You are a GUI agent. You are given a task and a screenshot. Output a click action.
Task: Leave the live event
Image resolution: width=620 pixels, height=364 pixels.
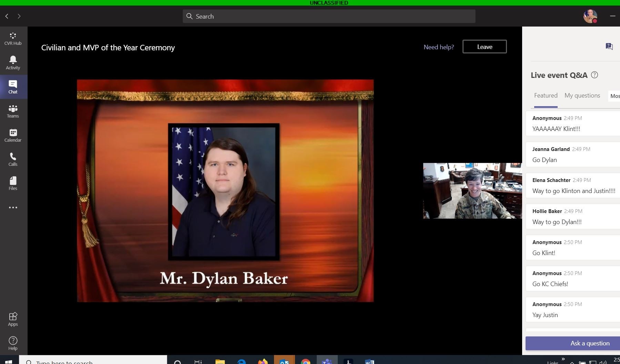coord(485,47)
